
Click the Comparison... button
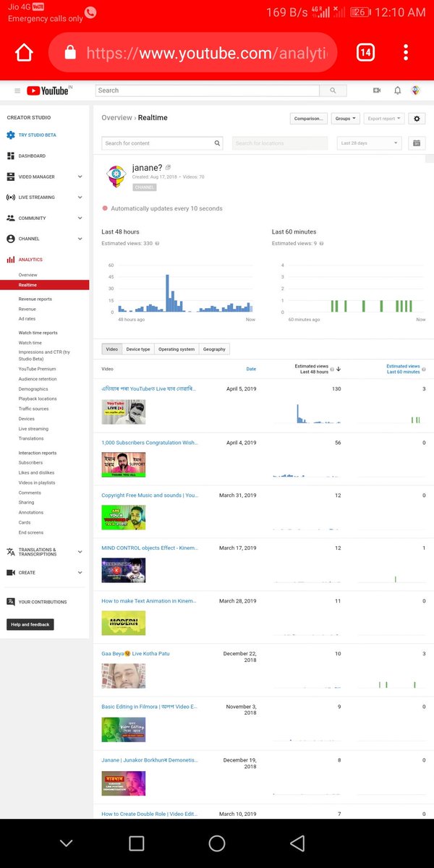click(x=309, y=119)
